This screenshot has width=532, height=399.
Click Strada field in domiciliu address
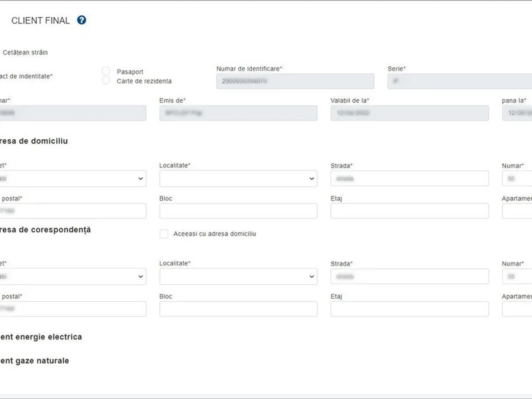[x=409, y=179]
